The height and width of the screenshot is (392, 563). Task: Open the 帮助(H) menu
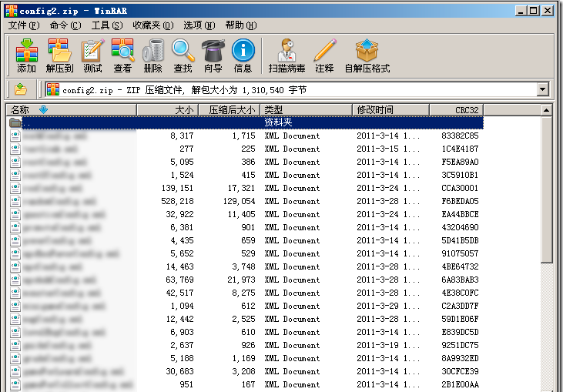pos(241,25)
